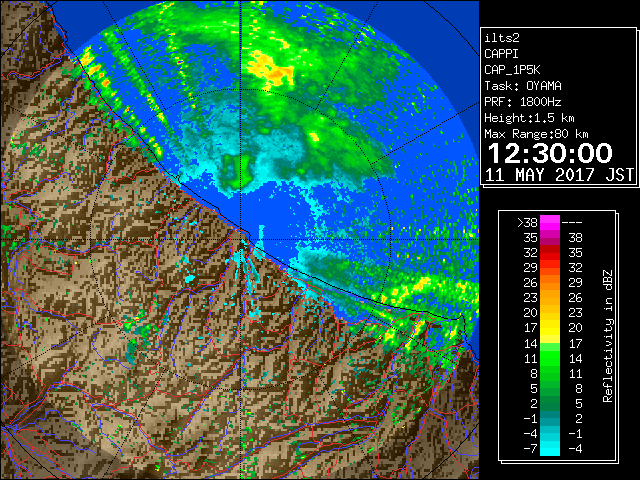
Task: Click the '>38' legend label
Action: 527,223
